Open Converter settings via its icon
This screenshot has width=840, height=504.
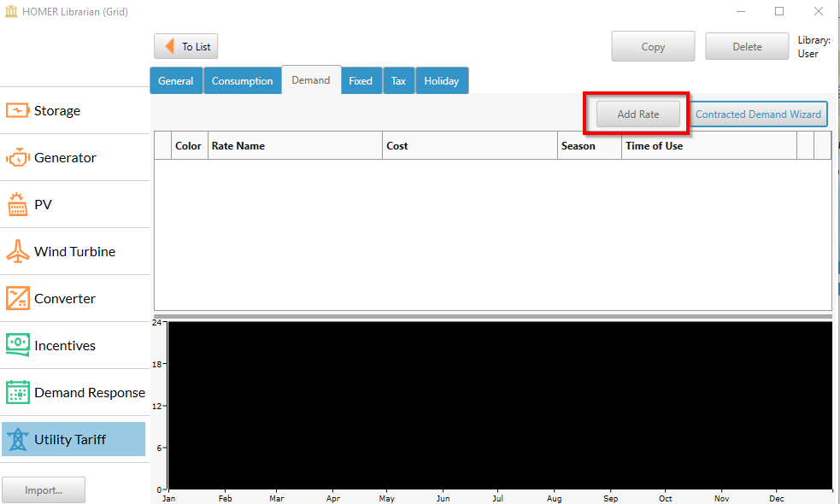pos(19,298)
